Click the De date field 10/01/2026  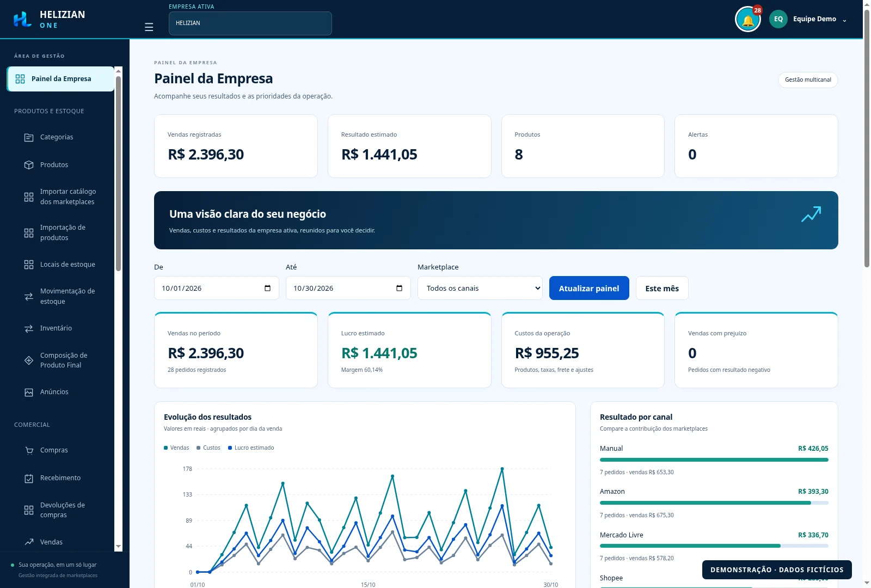[217, 288]
